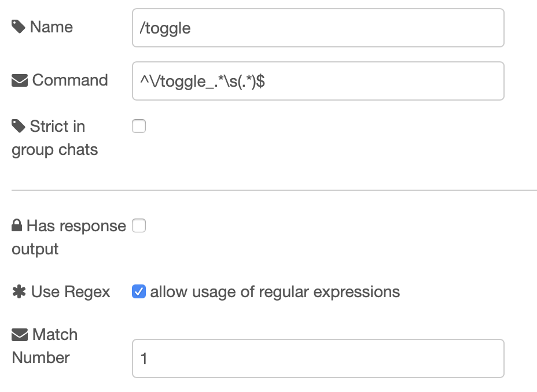Click the Command field label

(69, 80)
